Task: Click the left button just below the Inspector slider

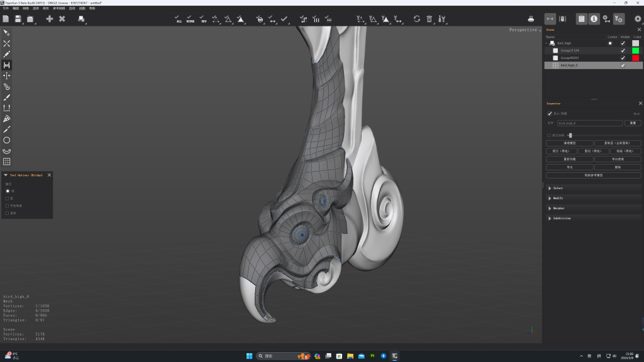Action: click(569, 143)
